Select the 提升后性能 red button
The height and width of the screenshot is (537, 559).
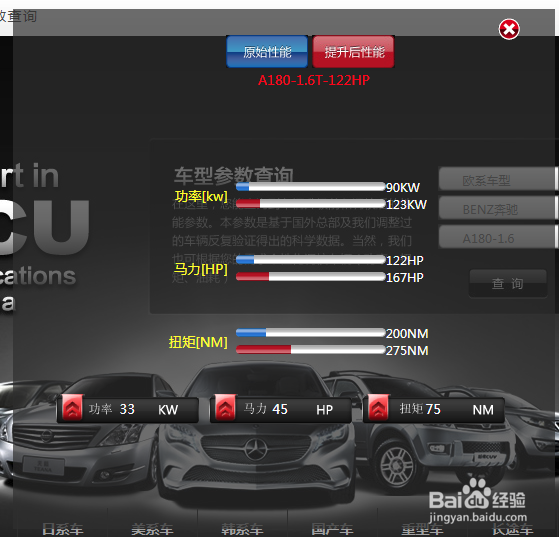coord(354,52)
